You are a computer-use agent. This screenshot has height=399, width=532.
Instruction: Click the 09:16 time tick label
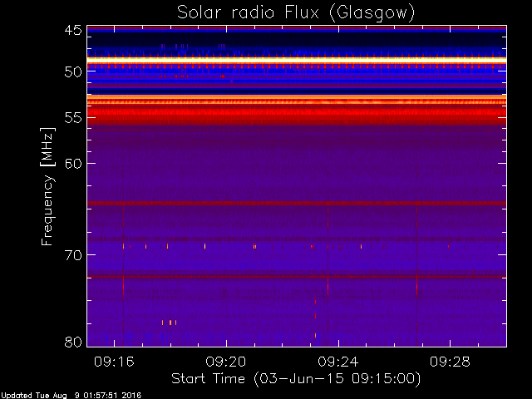coord(115,362)
